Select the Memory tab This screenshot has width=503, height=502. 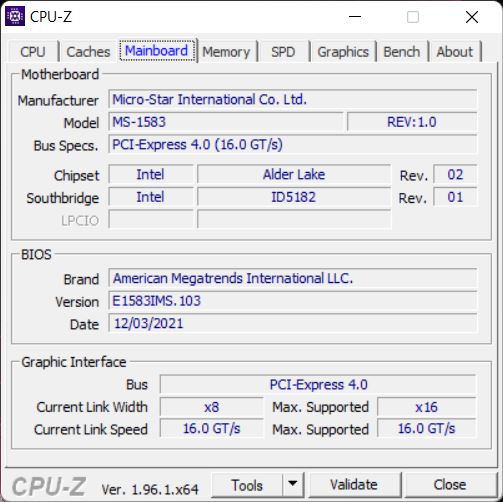226,52
